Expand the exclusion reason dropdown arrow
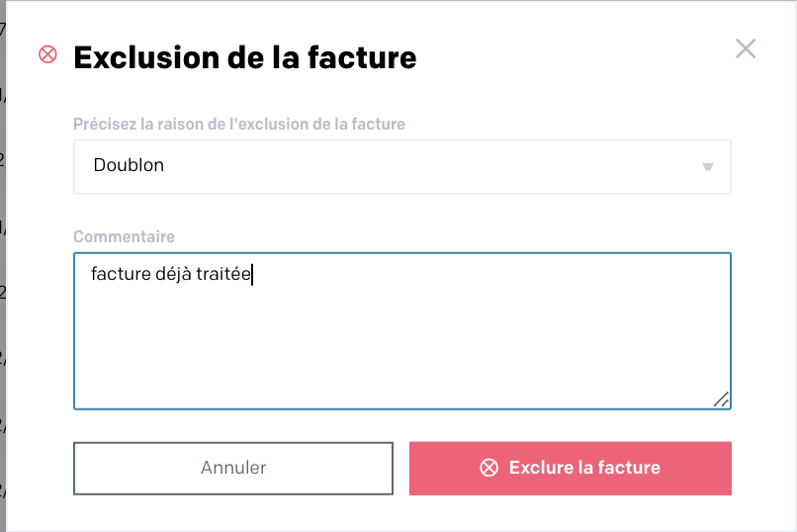797x532 pixels. (708, 167)
